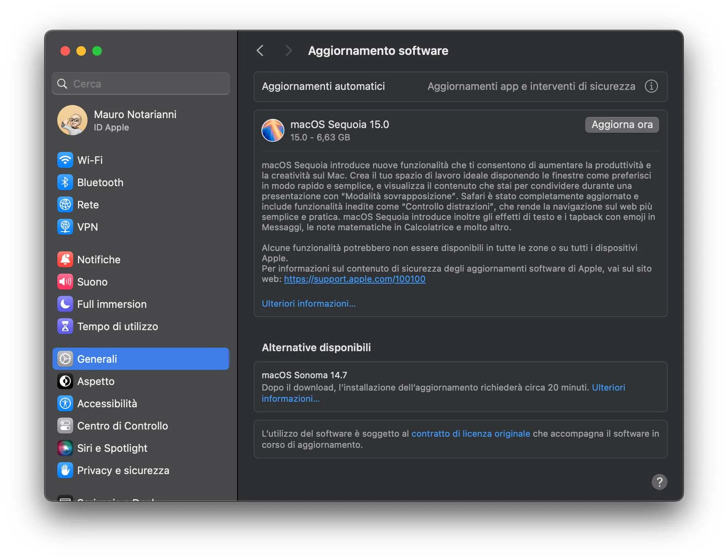Click the Full immersion moon icon
This screenshot has height=560, width=728.
click(x=65, y=304)
